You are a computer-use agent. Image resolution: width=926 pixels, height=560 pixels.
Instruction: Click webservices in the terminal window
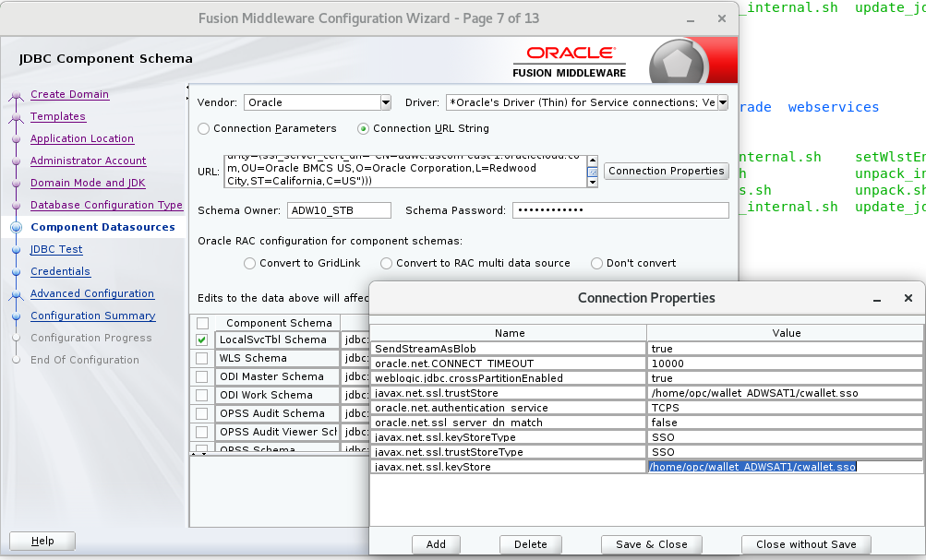834,107
